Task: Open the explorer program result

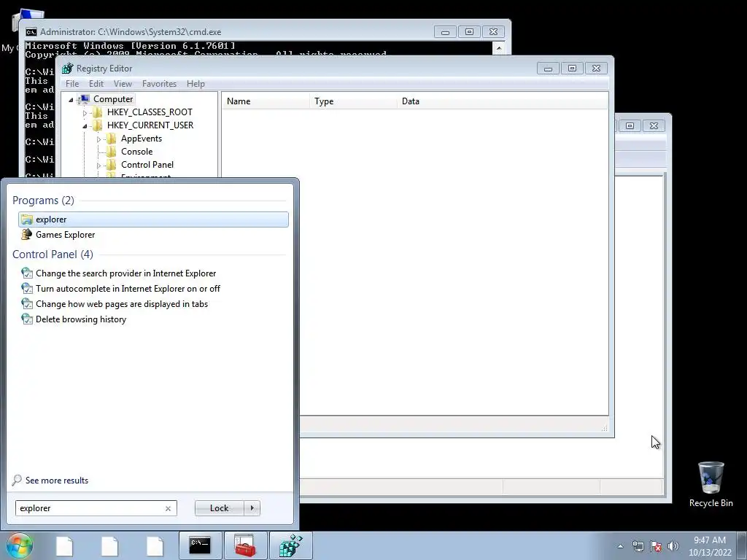Action: click(x=153, y=219)
